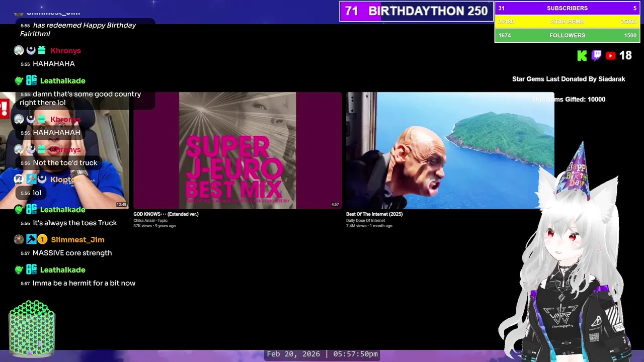This screenshot has width=644, height=362.
Task: Click '37K views · 9 years ago' text
Action: point(154,226)
